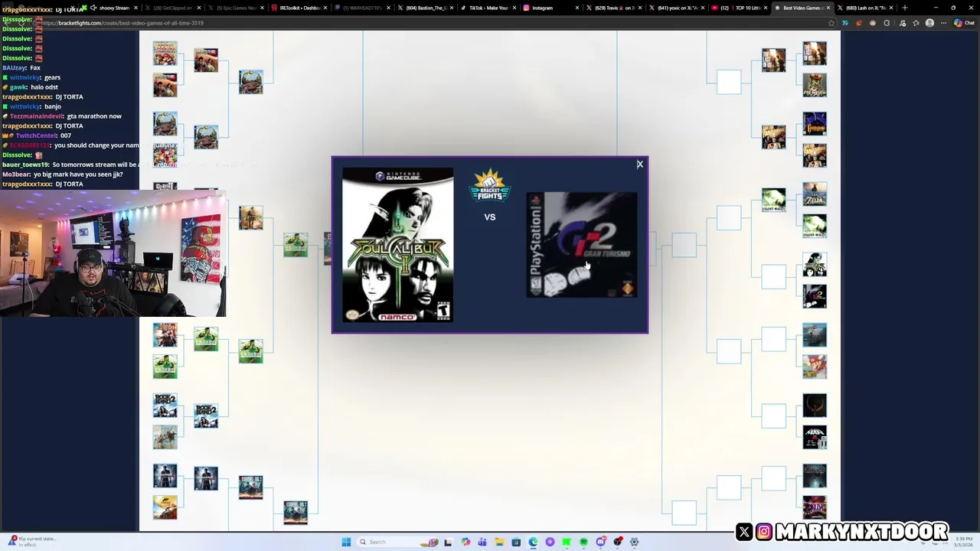Open the browser three-dots settings menu
980x551 pixels.
(x=943, y=23)
